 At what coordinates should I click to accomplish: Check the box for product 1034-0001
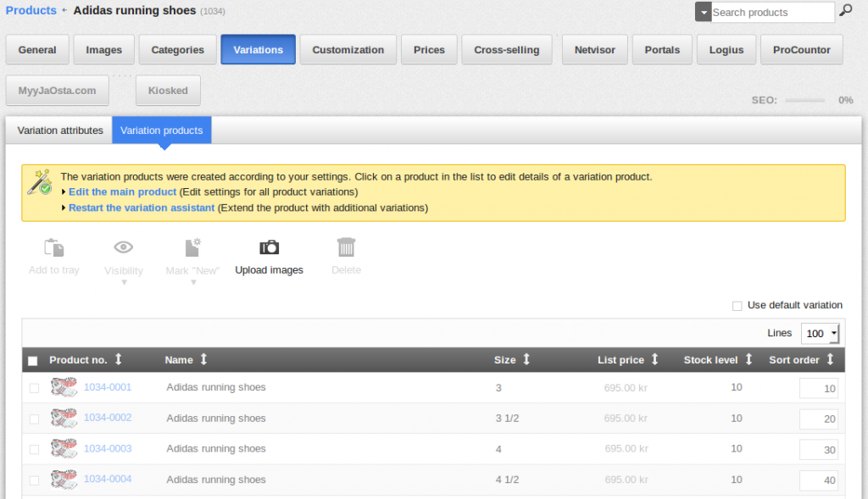[x=34, y=388]
